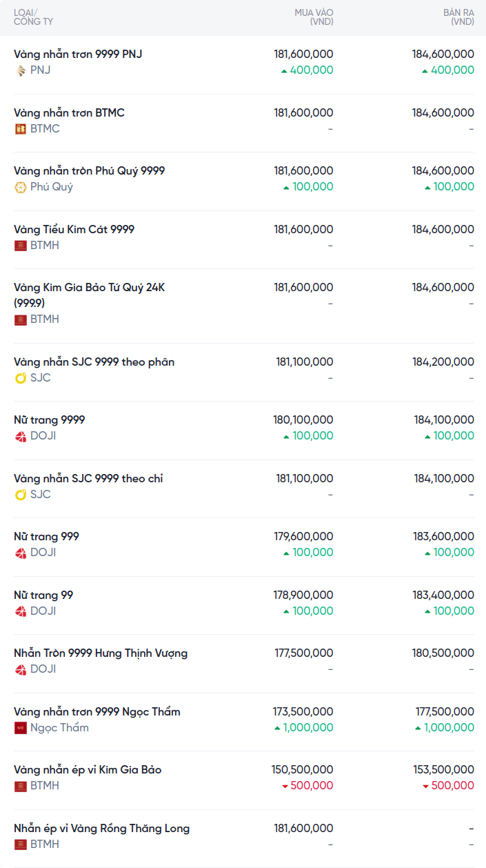Viewport: 486px width, 868px height.
Task: Click the Ngọc Thẩm company logo icon
Action: 21,728
